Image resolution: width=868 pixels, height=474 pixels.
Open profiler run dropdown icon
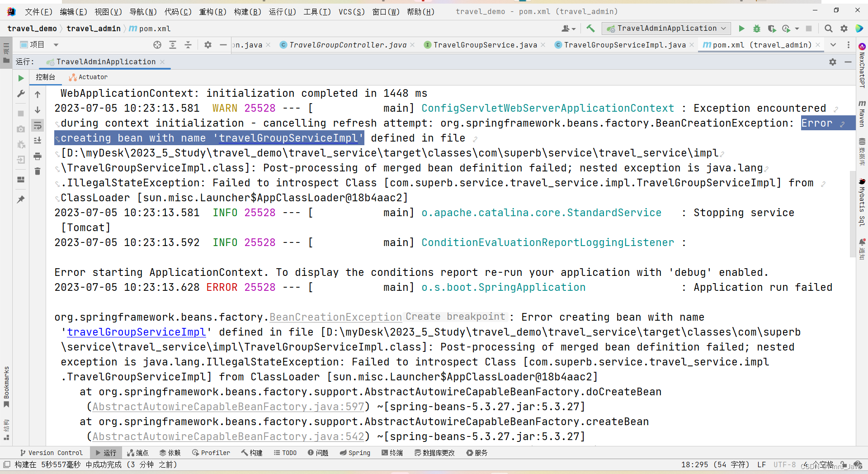pyautogui.click(x=797, y=28)
